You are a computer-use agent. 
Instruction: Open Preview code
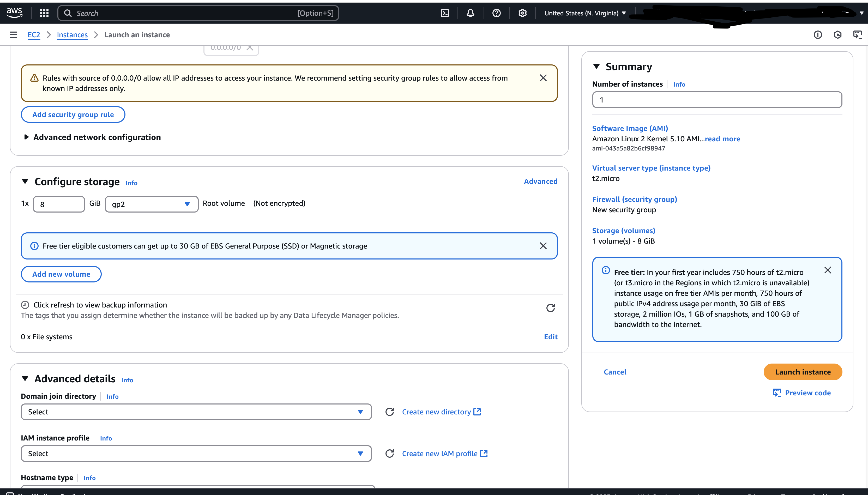pyautogui.click(x=802, y=393)
